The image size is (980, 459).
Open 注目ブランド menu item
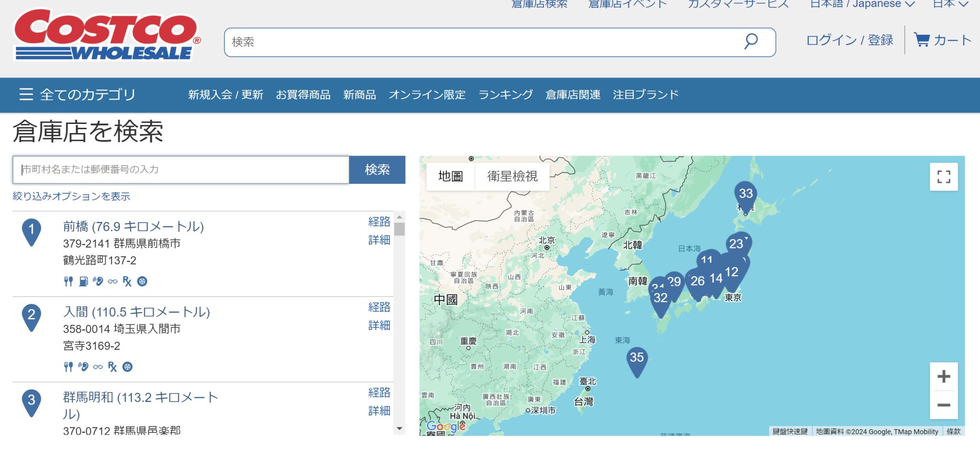[x=646, y=95]
